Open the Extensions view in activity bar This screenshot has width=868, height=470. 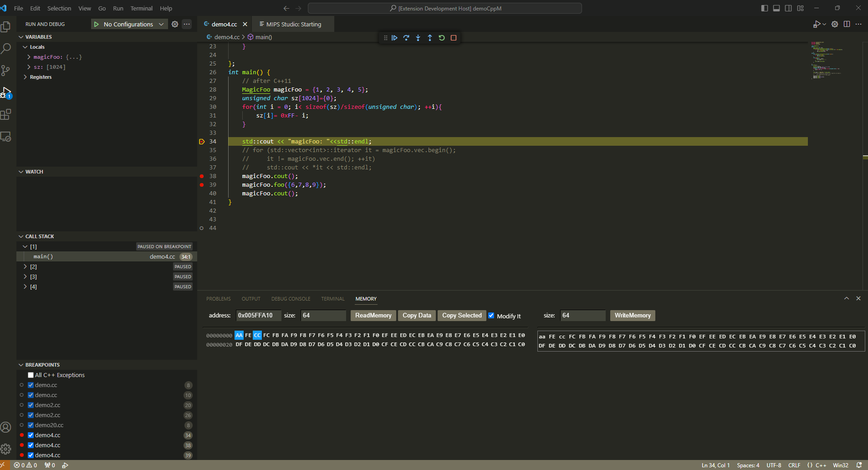pos(6,115)
